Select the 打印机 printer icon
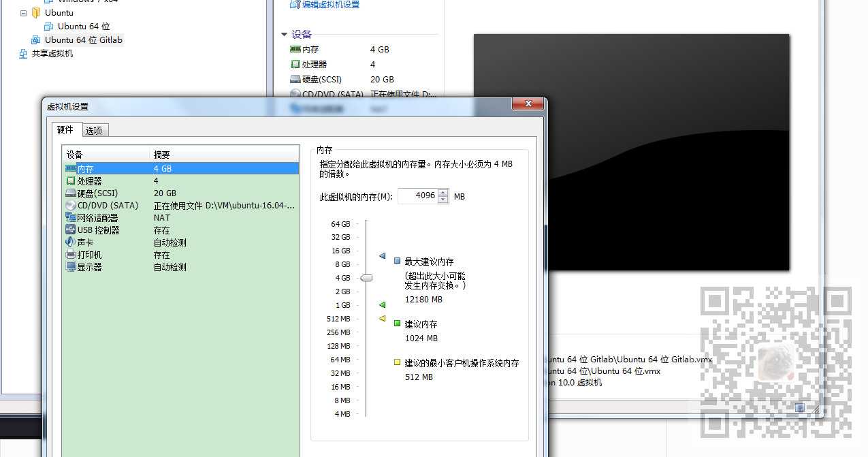The image size is (868, 457). pos(71,254)
